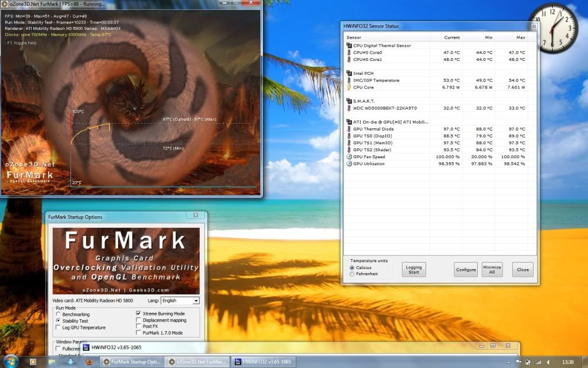This screenshot has width=588, height=368.
Task: Click the thermometer icon beside GPU TS1 (MemIO)
Action: coord(349,143)
